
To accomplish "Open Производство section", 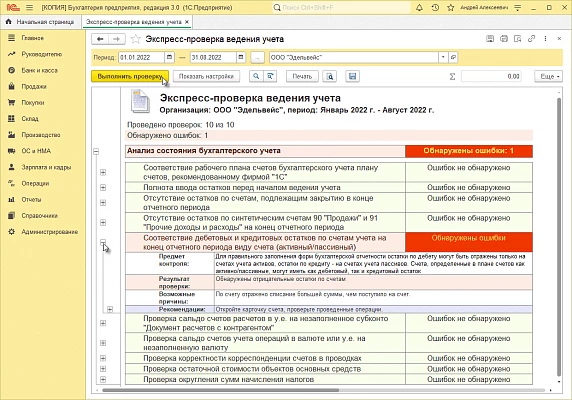I will click(40, 135).
